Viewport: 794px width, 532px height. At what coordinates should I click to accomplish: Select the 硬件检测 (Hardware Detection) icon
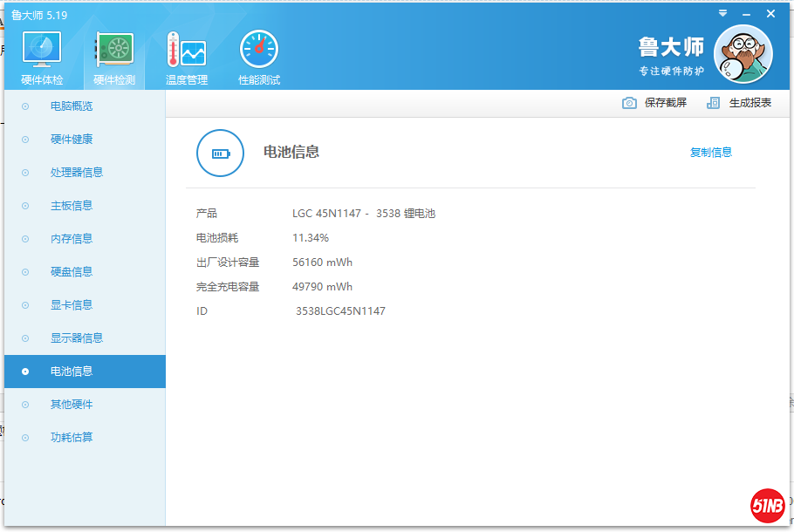[113, 50]
